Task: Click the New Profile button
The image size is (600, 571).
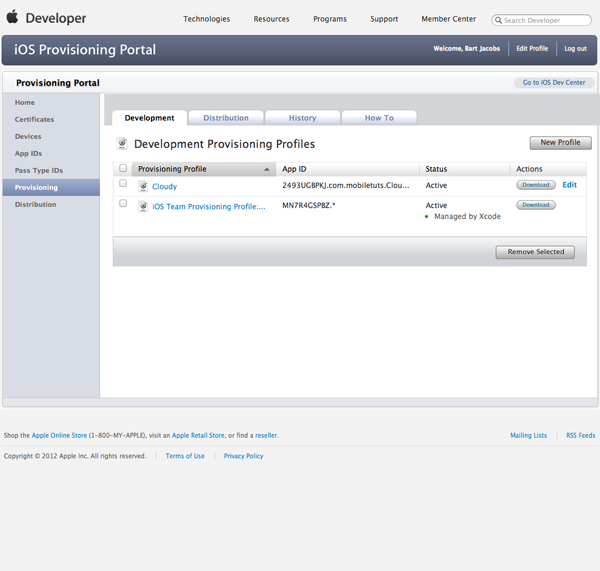Action: 560,143
